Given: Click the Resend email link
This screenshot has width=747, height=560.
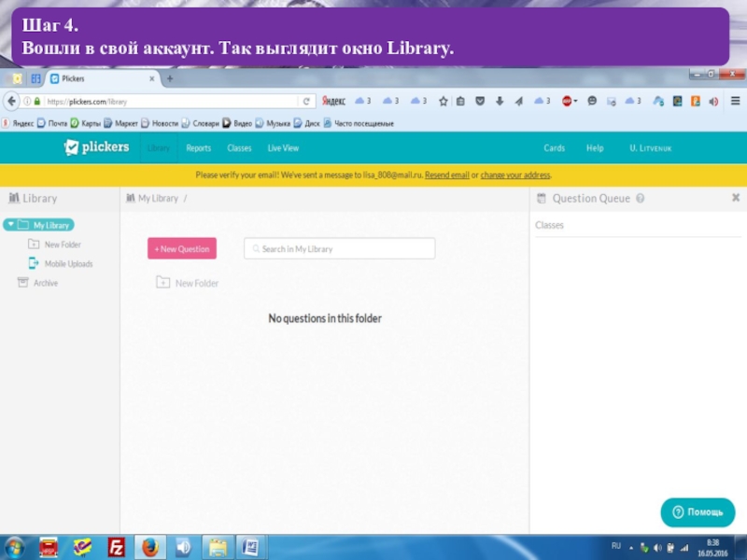Looking at the screenshot, I should 447,175.
